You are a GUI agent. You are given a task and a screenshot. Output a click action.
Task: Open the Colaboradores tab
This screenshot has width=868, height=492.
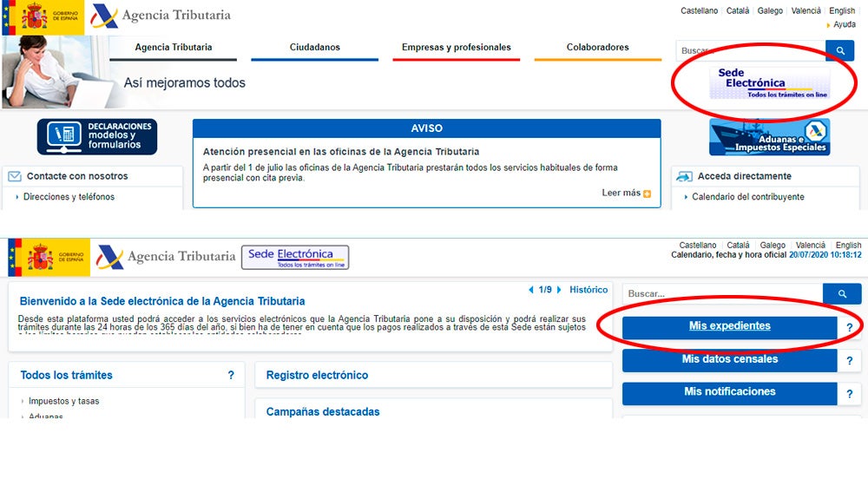(x=598, y=48)
